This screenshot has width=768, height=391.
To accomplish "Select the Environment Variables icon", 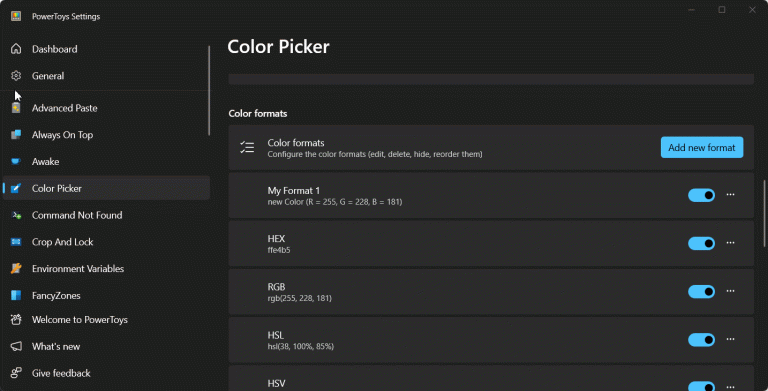I will (x=16, y=269).
